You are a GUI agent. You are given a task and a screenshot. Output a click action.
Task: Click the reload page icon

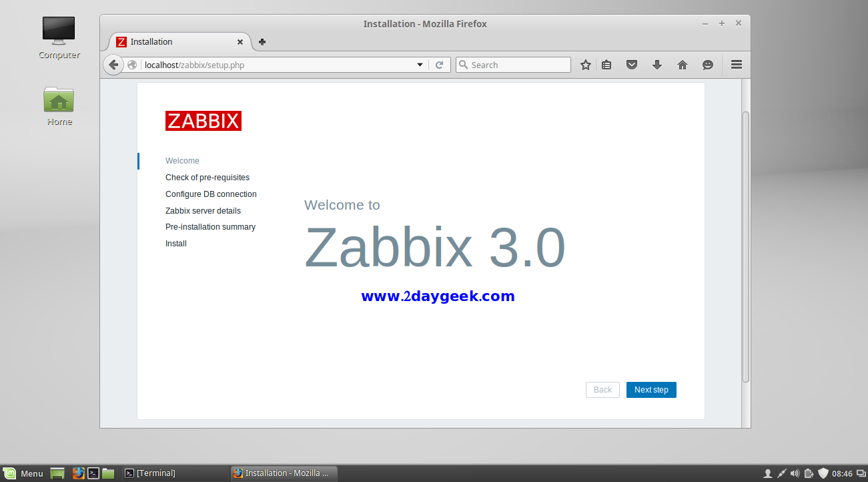coord(439,65)
